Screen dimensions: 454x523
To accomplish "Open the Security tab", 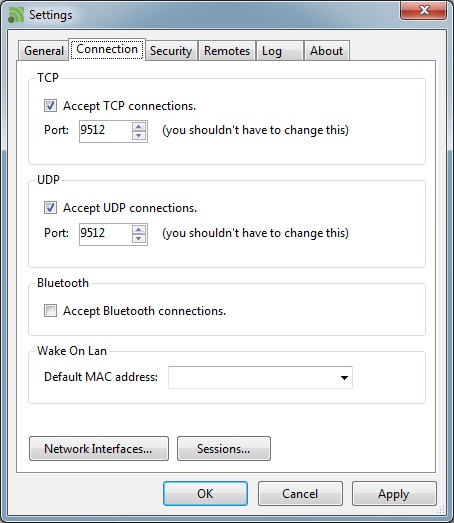I will point(171,51).
